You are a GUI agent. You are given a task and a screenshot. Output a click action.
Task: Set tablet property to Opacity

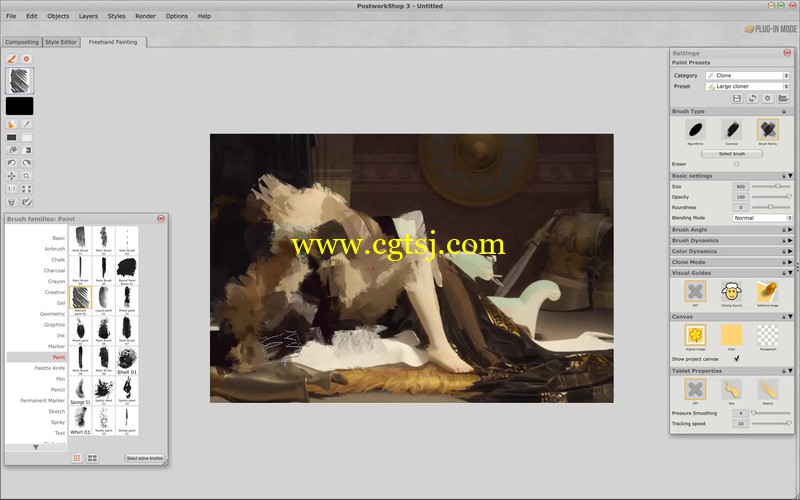(x=768, y=389)
